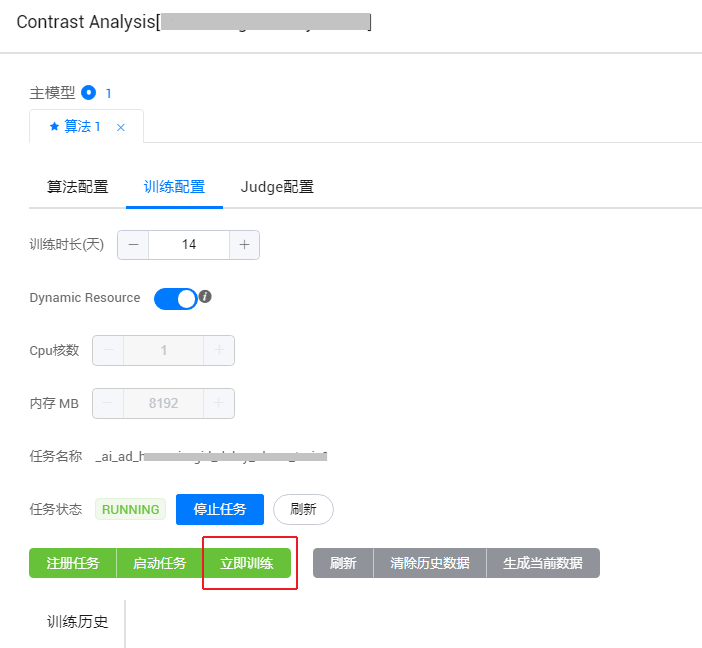Image resolution: width=702 pixels, height=648 pixels.
Task: Click the 清除历史数据 button
Action: click(x=430, y=563)
